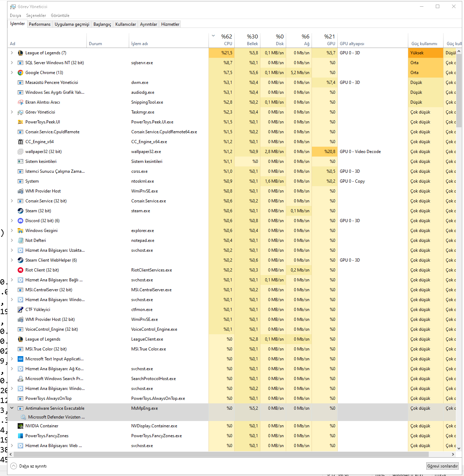Click the WMI Provider Host (32 bit) icon
This screenshot has width=464, height=476.
[20, 319]
